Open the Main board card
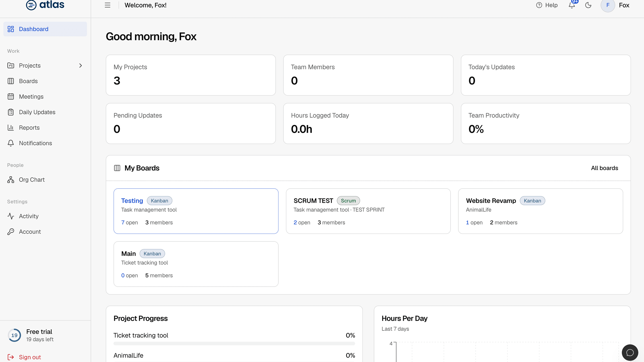This screenshot has height=362, width=644. [196, 264]
